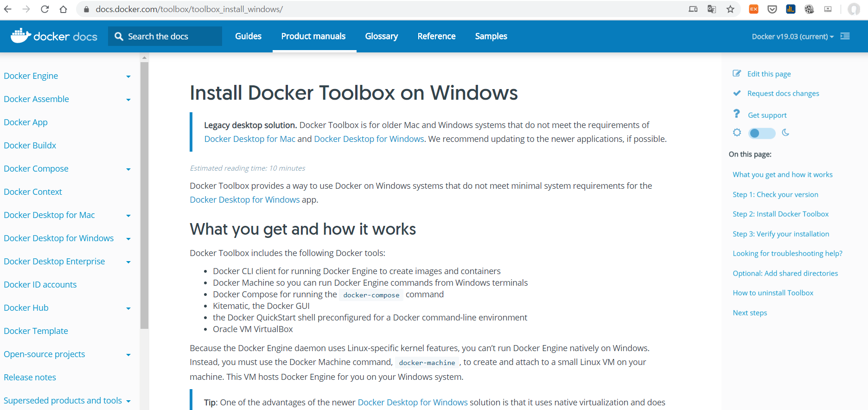Open the Samples tab
The image size is (868, 410).
[491, 36]
